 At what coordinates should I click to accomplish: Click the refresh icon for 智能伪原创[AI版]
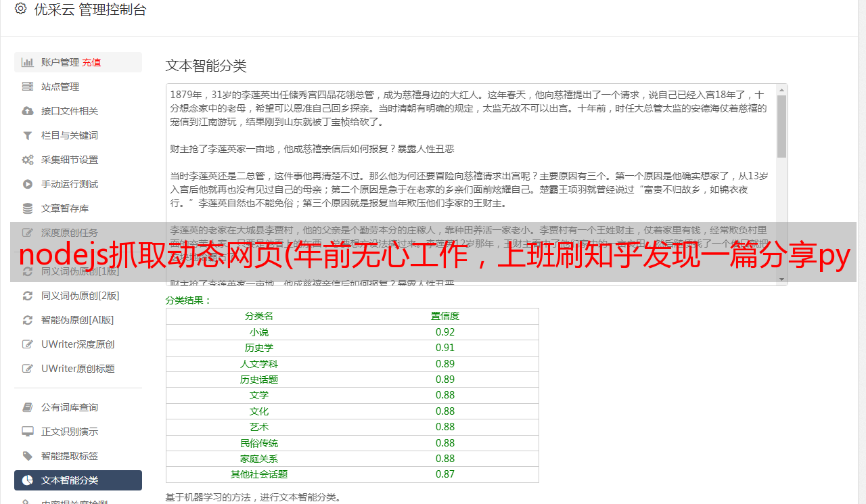(x=28, y=320)
